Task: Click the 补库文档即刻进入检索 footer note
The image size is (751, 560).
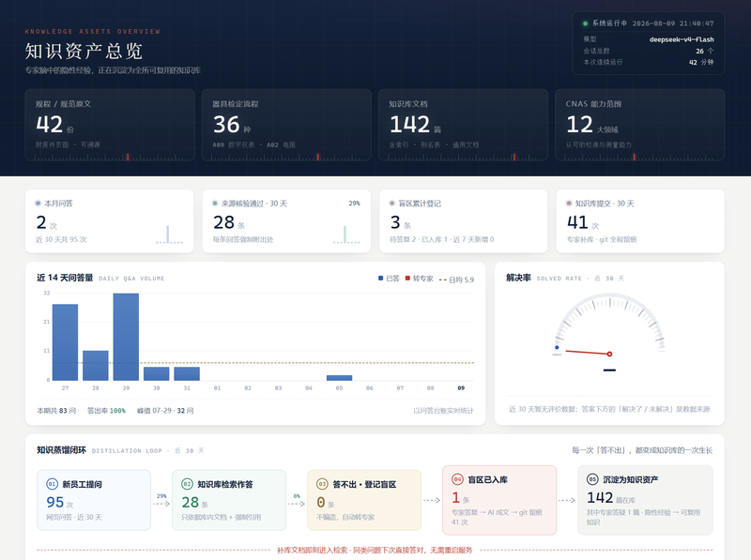Action: [x=375, y=551]
